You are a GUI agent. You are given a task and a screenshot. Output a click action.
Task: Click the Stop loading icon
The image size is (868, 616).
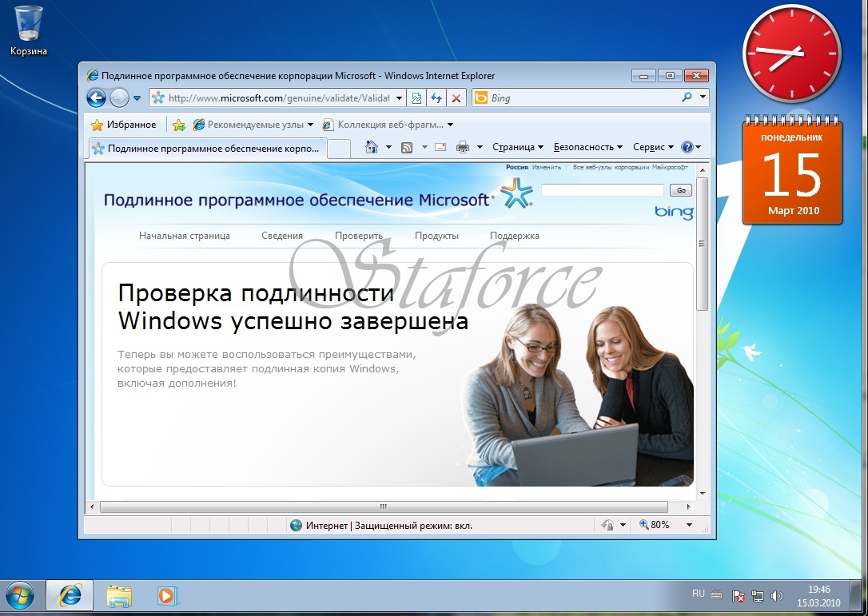pos(456,97)
